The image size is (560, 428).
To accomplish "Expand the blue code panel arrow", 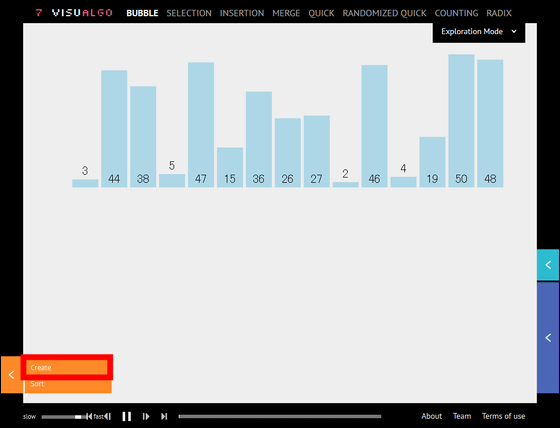I will 548,337.
